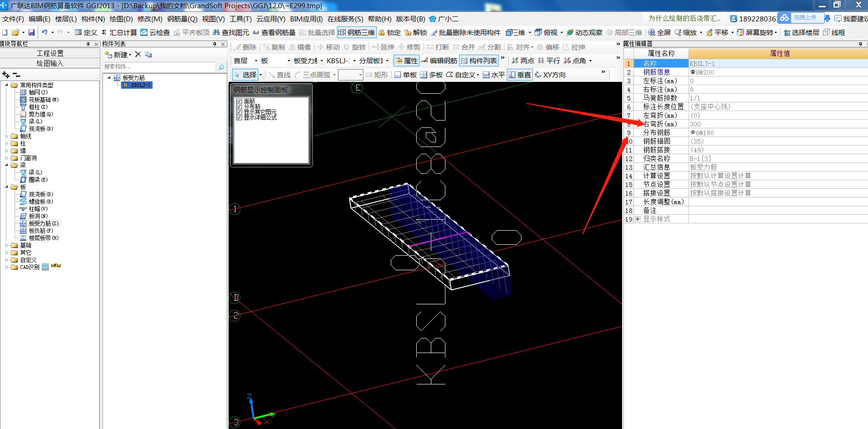Click 全屏 full screen tool
The height and width of the screenshot is (429, 868).
point(659,32)
